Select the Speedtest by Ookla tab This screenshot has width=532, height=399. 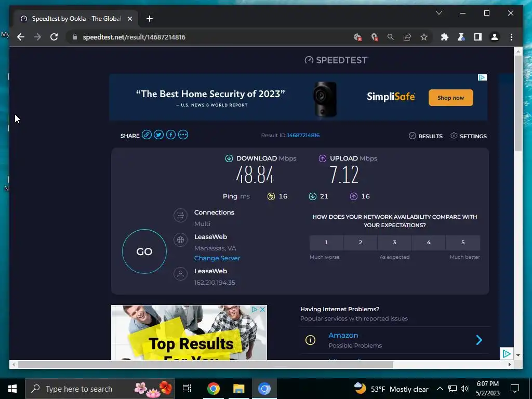76,19
